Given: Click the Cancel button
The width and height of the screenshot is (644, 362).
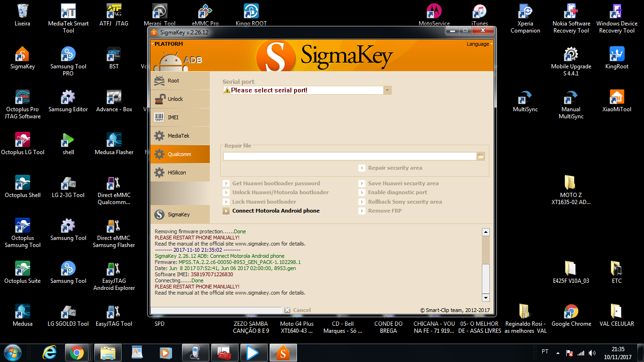Looking at the screenshot, I should (297, 310).
